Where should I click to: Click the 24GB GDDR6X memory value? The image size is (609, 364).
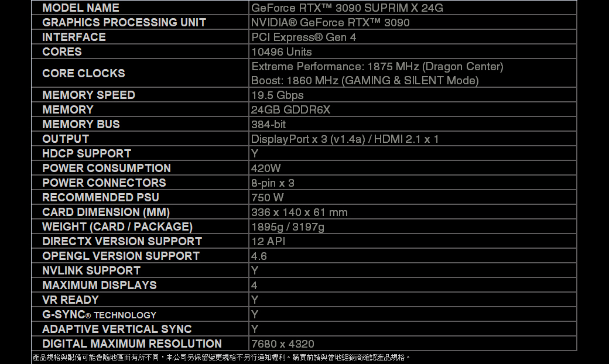point(290,110)
